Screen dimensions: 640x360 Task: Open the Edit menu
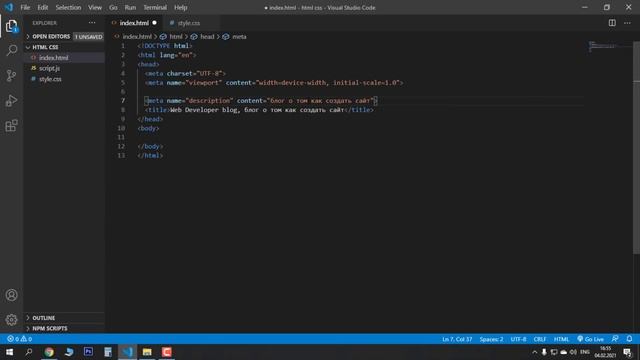(42, 7)
